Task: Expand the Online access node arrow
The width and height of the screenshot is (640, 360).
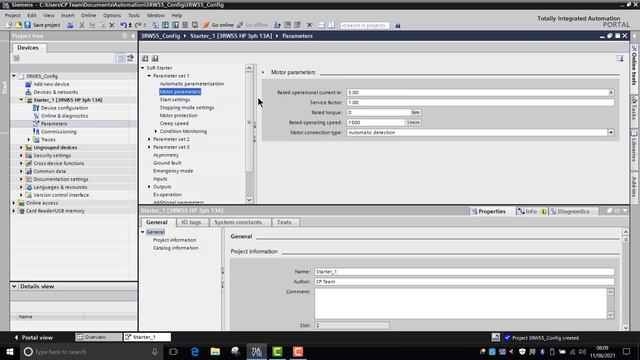Action: (14, 203)
